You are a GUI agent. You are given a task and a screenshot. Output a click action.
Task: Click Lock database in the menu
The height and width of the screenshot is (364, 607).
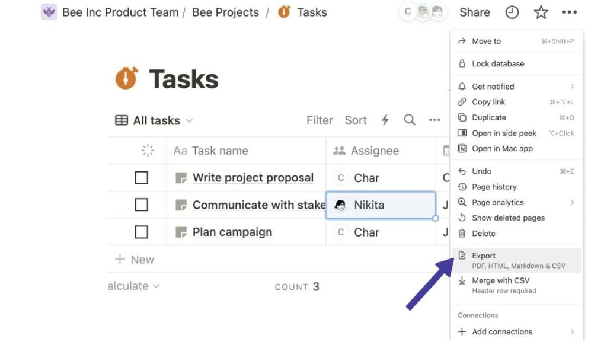[x=499, y=63]
